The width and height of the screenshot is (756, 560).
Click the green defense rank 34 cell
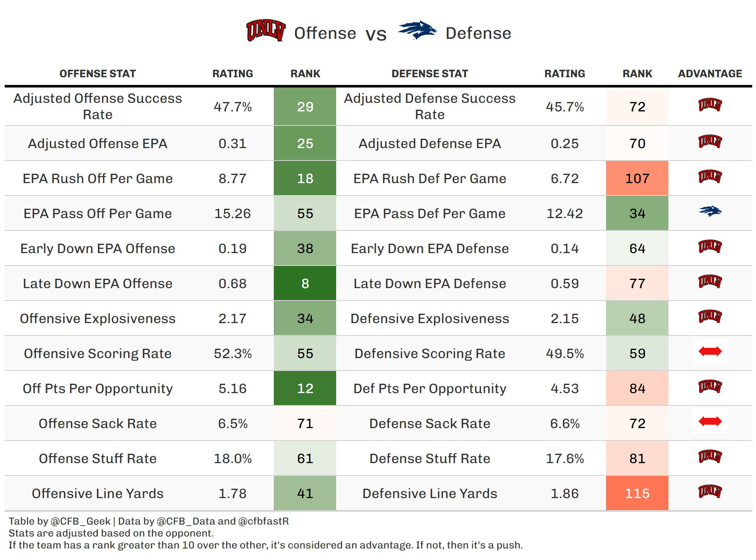637,213
